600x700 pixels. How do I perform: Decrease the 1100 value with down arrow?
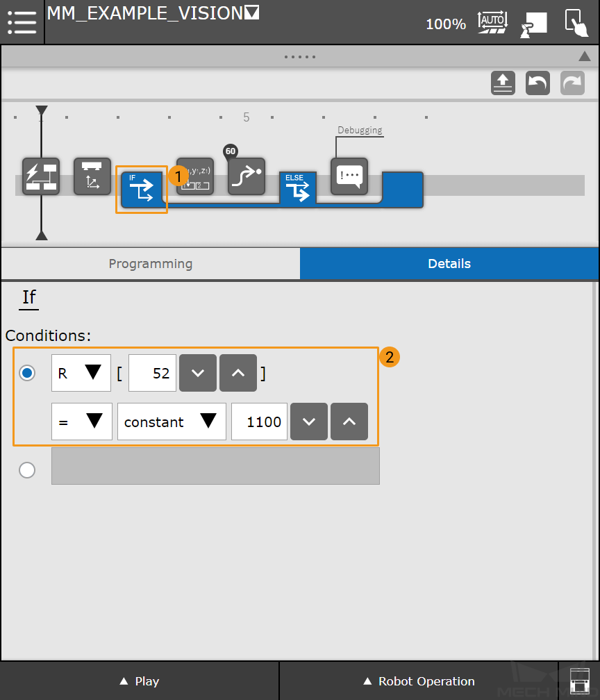pos(309,422)
